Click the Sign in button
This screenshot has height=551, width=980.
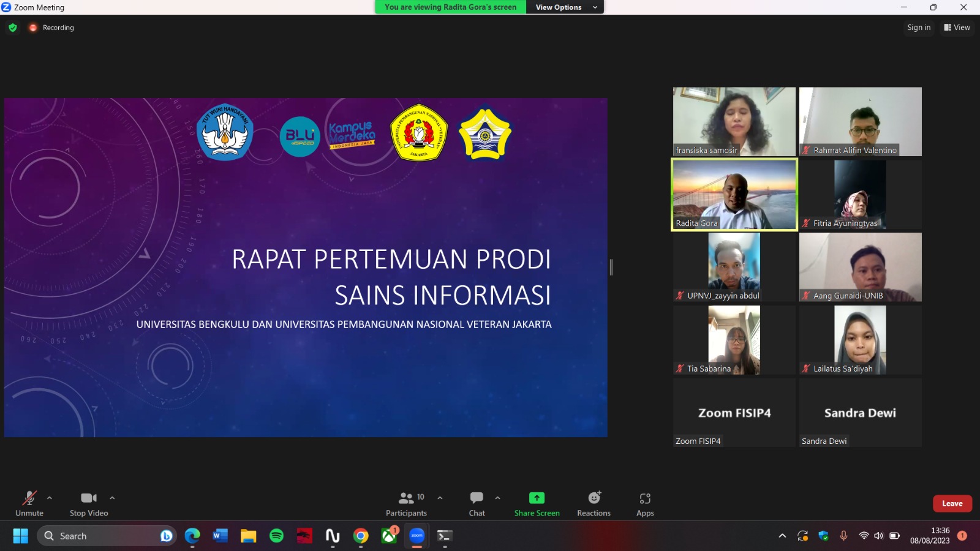click(x=918, y=28)
